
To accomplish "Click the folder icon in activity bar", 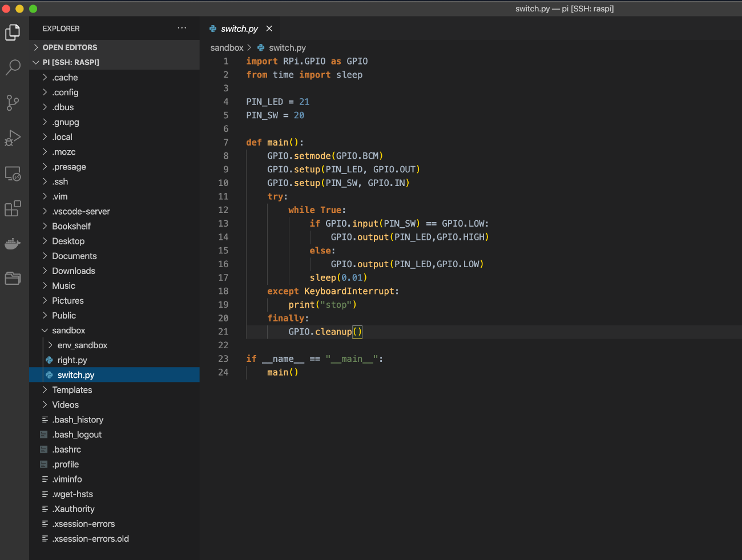I will pyautogui.click(x=13, y=279).
